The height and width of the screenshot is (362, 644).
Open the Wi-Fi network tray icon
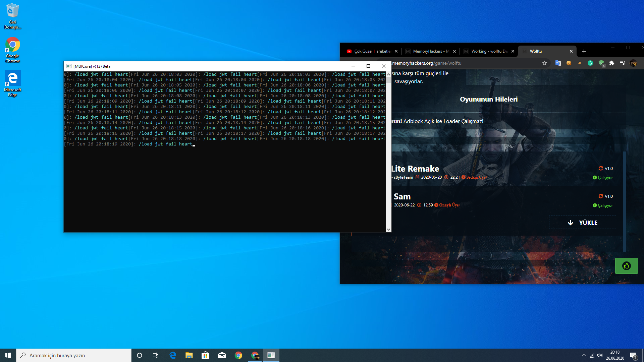[592, 355]
